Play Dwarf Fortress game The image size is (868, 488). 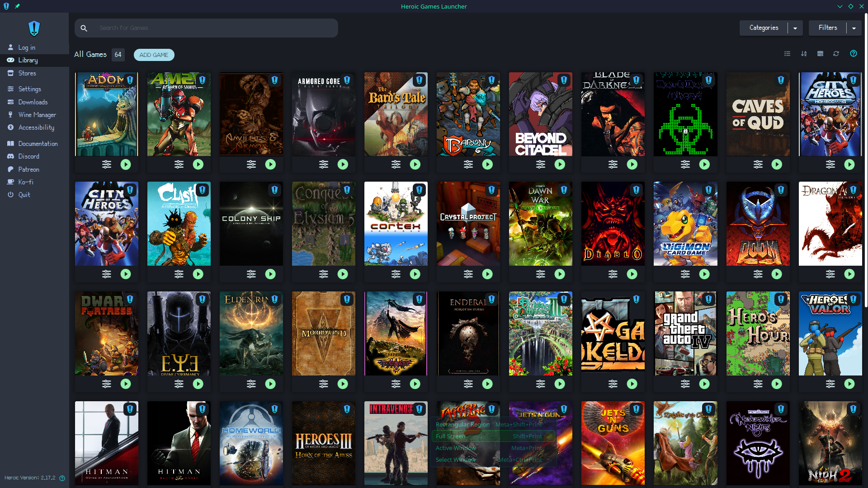pyautogui.click(x=126, y=384)
